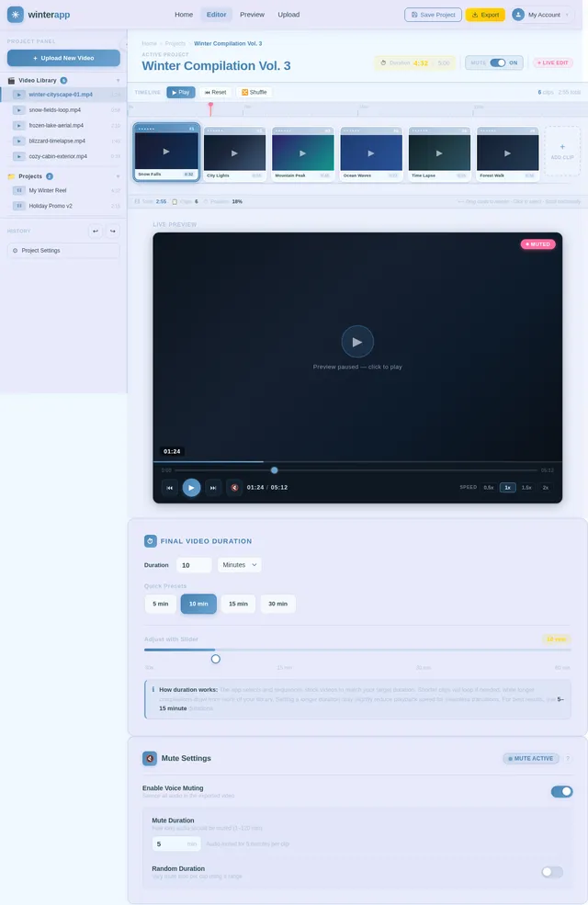
Task: Toggle the header MUTE switch off
Action: click(497, 62)
